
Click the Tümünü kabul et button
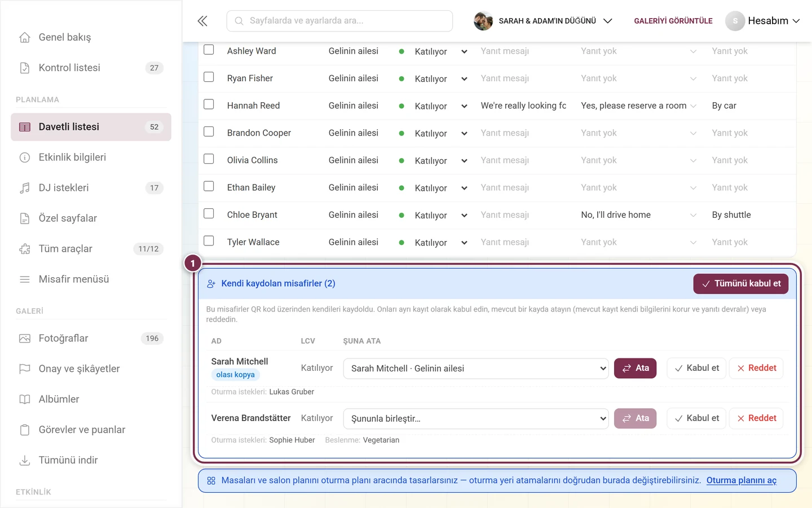pos(741,284)
